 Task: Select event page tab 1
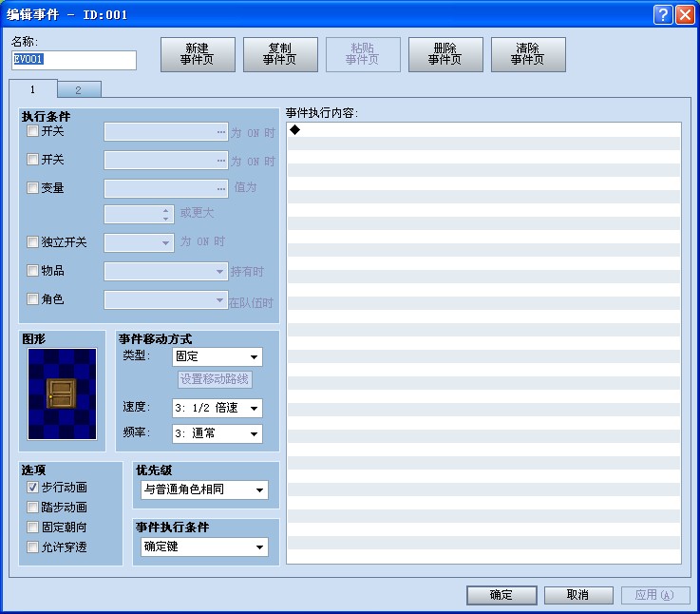click(x=32, y=88)
